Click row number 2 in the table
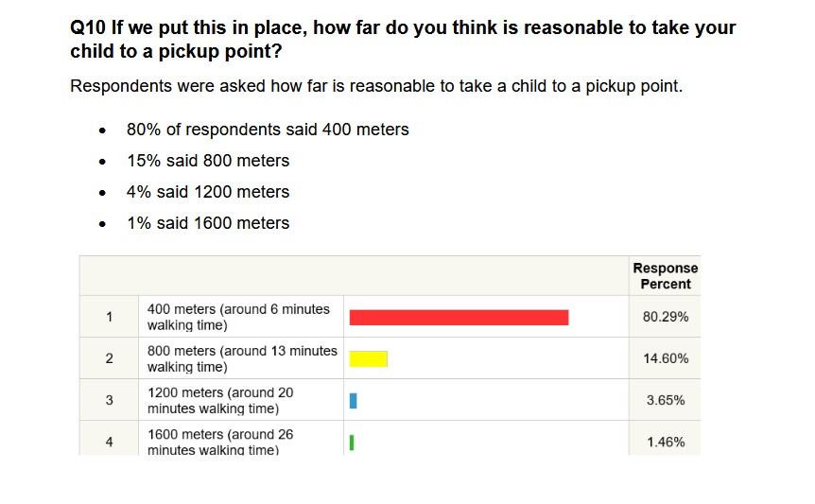Viewport: 815px width, 504px height. pyautogui.click(x=109, y=358)
